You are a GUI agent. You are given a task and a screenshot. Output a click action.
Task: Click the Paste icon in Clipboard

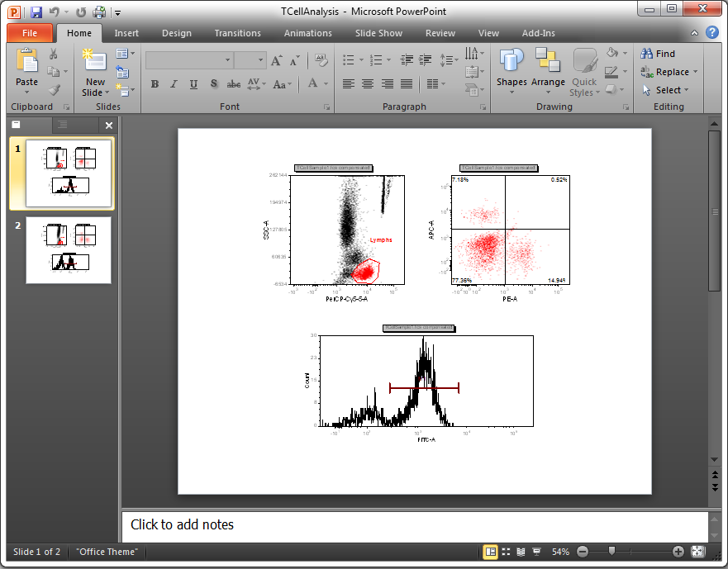[26, 61]
